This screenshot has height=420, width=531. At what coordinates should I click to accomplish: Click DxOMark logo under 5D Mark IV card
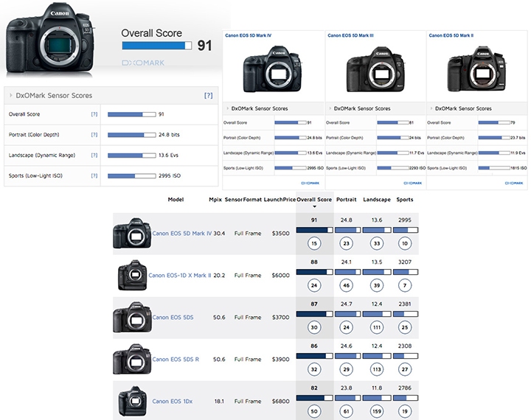pos(310,183)
